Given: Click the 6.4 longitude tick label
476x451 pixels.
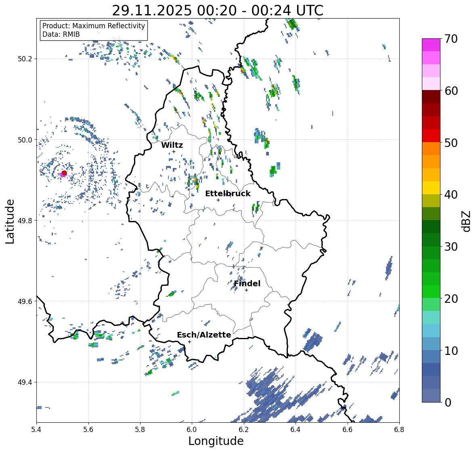Looking at the screenshot, I should pyautogui.click(x=296, y=430).
